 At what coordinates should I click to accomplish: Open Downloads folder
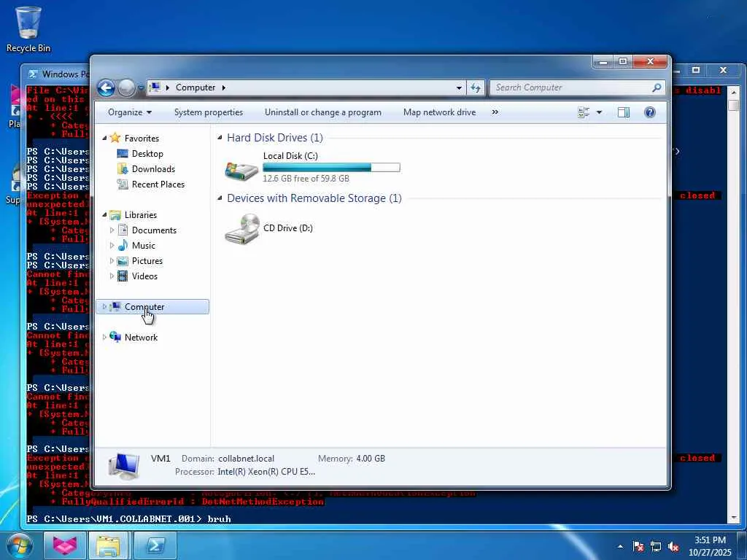(x=153, y=169)
